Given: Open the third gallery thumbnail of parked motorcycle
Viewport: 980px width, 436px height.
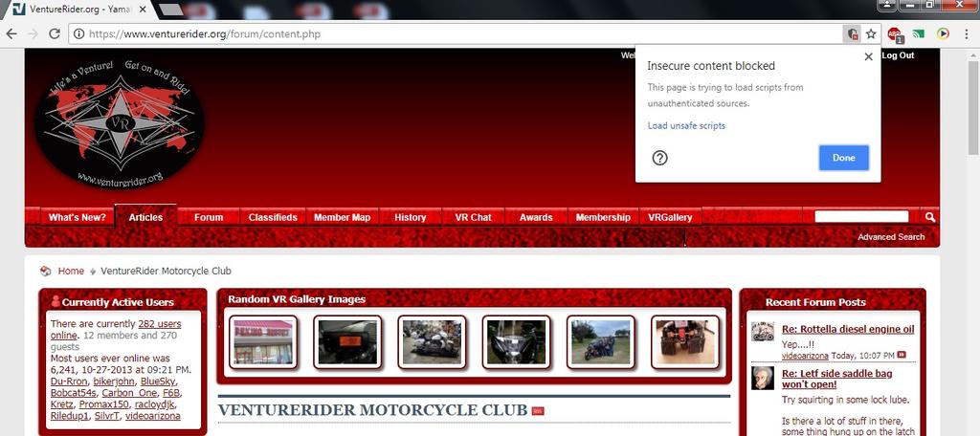Looking at the screenshot, I should coord(432,341).
